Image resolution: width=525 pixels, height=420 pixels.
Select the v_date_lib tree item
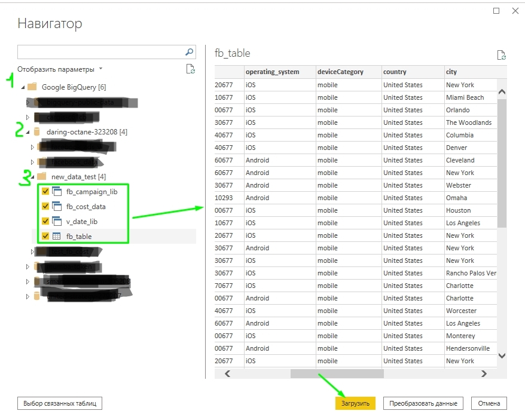[82, 221]
